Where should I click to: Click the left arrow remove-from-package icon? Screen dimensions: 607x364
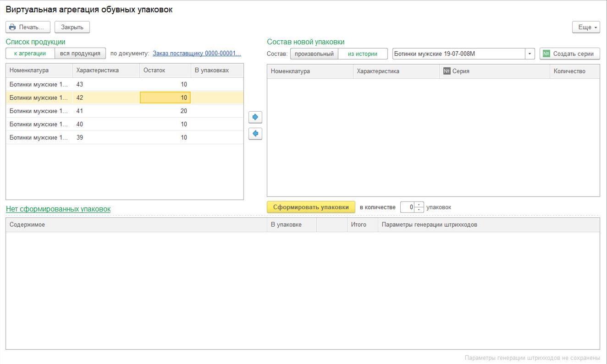255,134
